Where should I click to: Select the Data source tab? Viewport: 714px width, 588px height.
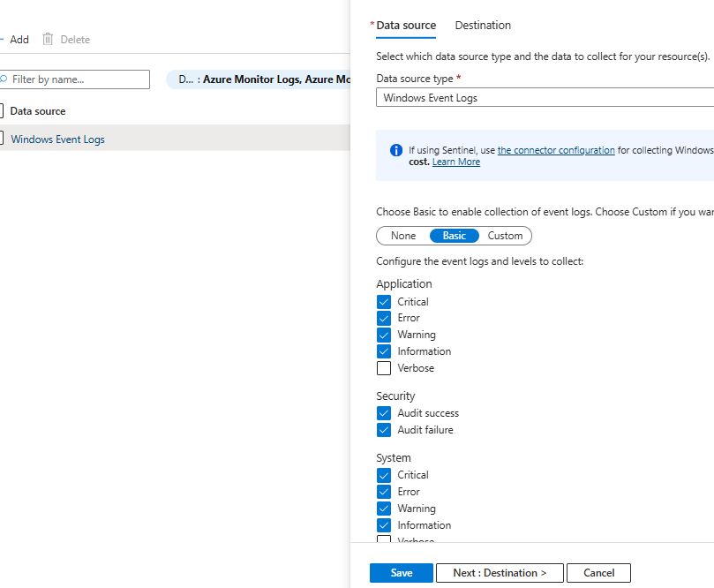[405, 26]
